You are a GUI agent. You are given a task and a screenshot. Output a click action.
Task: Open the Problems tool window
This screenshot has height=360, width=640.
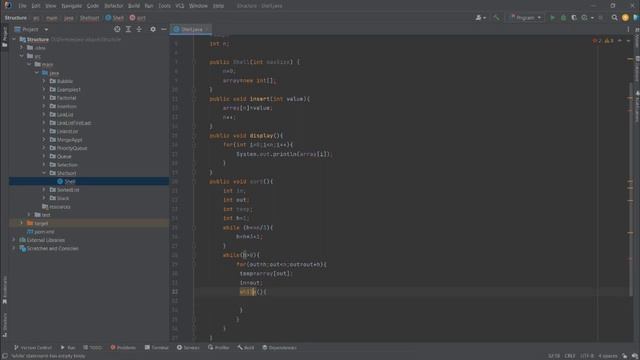tap(123, 348)
